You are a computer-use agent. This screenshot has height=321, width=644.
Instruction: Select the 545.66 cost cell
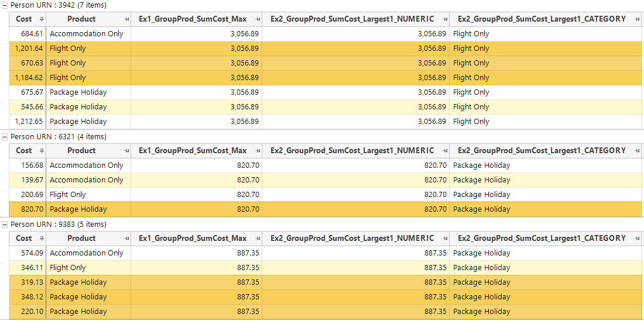(x=28, y=107)
